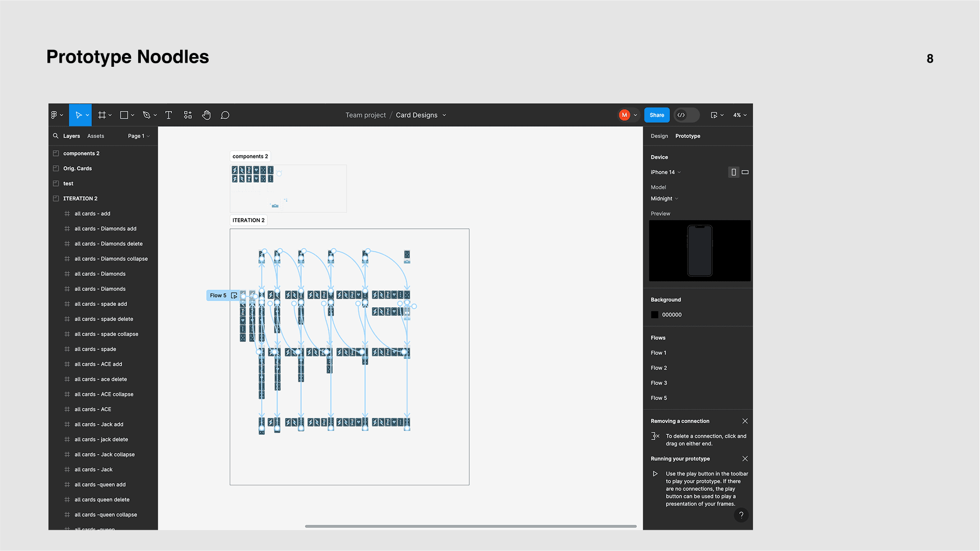Select Flow 3 in Flows list
This screenshot has height=551, width=980.
(659, 383)
